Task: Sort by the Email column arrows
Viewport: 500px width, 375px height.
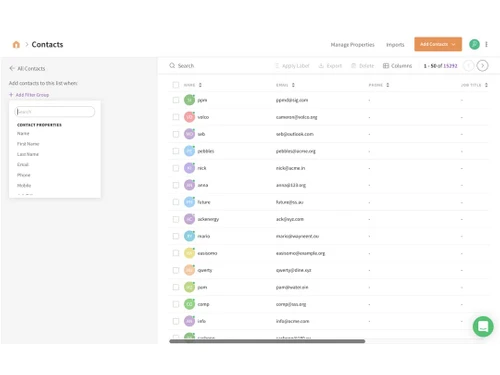Action: [293, 85]
